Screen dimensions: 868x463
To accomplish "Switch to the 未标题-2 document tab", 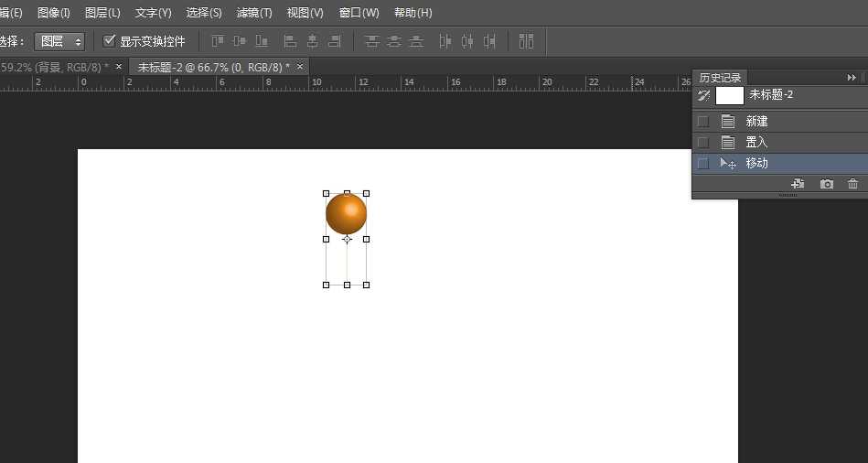I will (212, 67).
